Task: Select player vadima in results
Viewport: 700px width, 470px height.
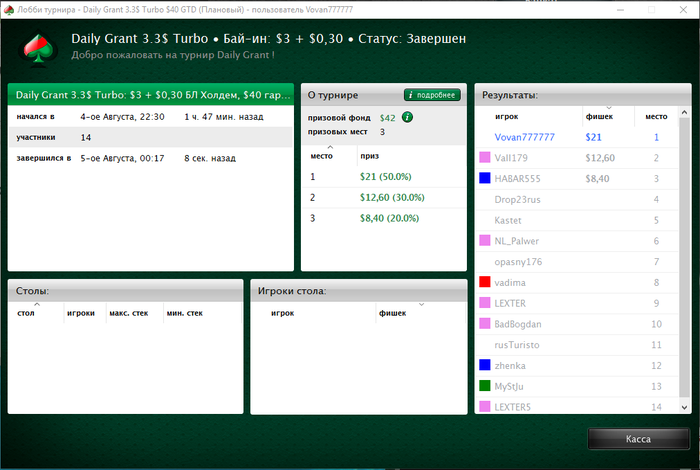Action: tap(577, 283)
